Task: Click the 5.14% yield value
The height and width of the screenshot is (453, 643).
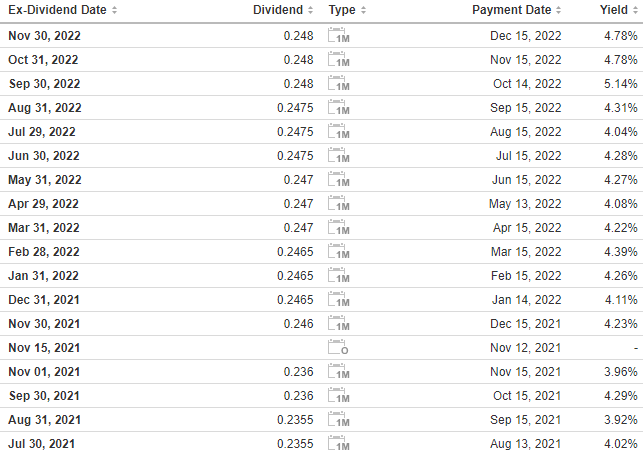Action: tap(620, 84)
